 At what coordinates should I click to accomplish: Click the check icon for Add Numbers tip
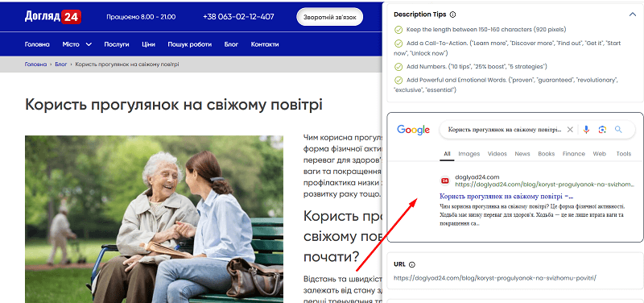point(398,67)
